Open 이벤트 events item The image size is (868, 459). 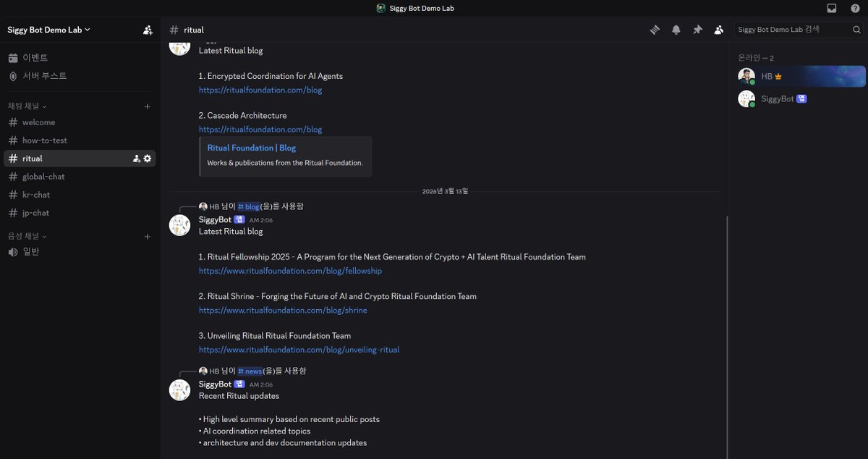80,58
